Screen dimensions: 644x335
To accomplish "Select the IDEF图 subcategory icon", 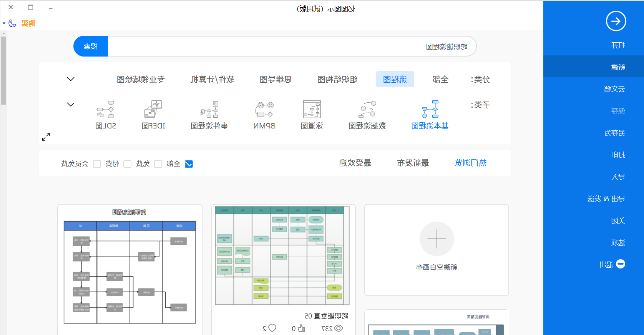I will (x=153, y=109).
